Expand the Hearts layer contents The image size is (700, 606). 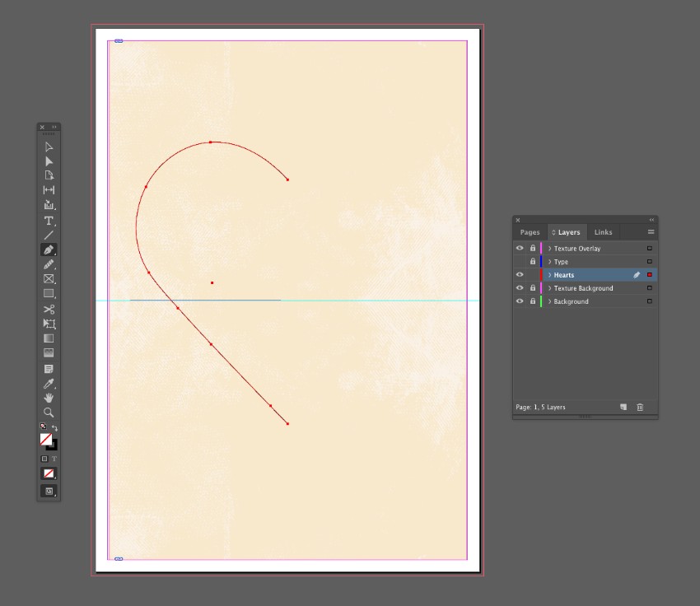tap(549, 275)
